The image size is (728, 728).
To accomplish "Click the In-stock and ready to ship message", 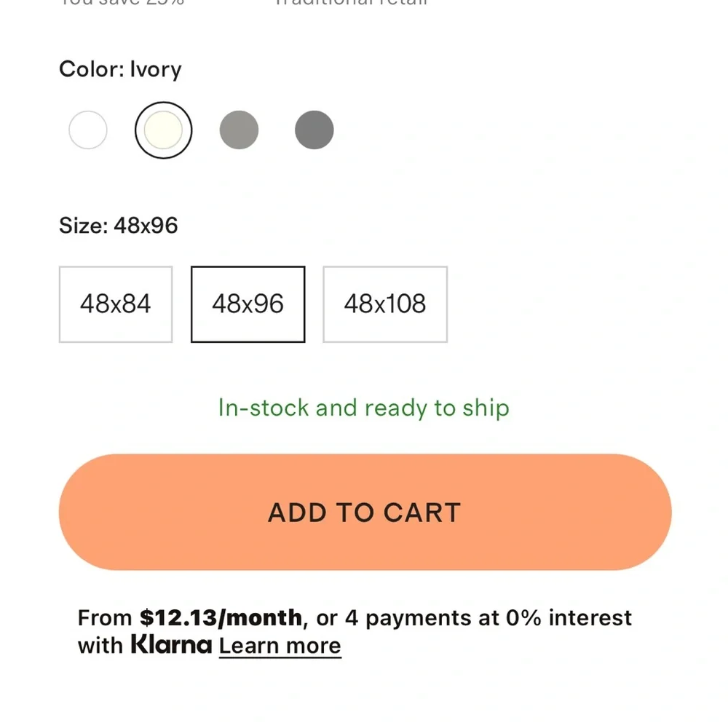I will [364, 408].
